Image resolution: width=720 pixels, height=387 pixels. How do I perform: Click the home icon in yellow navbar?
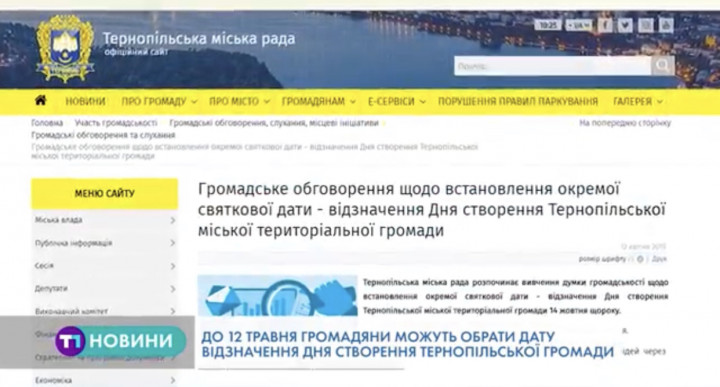[x=40, y=100]
